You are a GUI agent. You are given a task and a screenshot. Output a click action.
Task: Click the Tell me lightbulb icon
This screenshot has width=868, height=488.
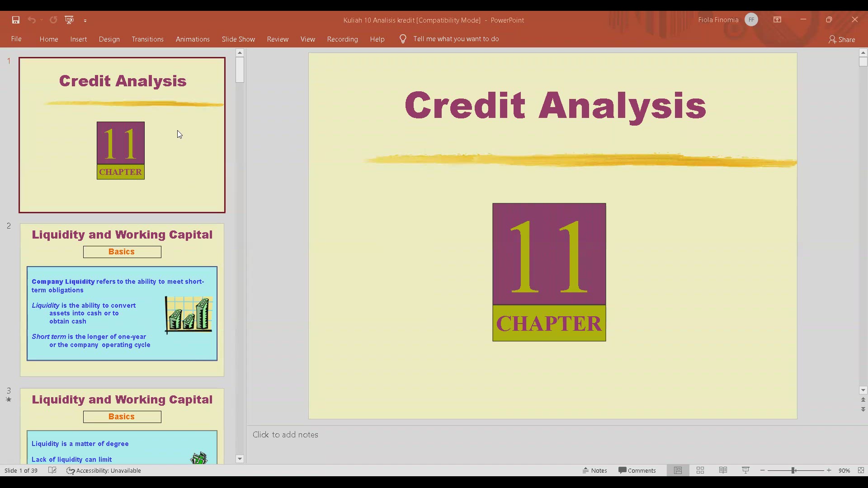point(403,39)
